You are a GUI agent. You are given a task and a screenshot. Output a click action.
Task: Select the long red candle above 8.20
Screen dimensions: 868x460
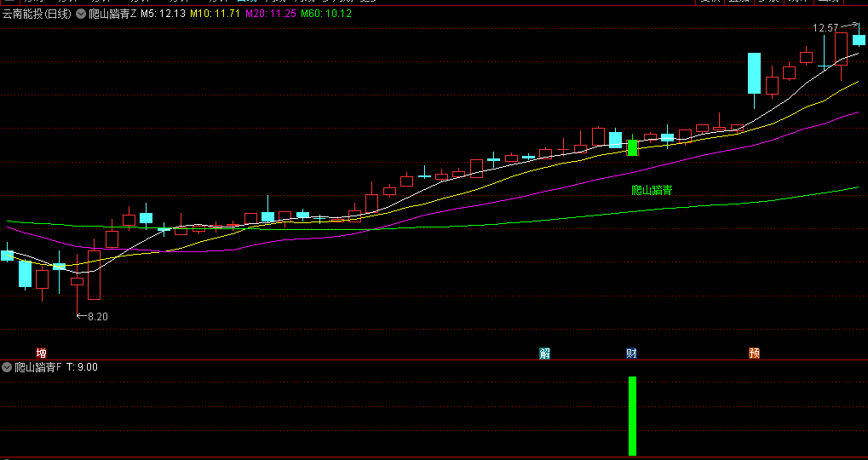click(x=94, y=275)
